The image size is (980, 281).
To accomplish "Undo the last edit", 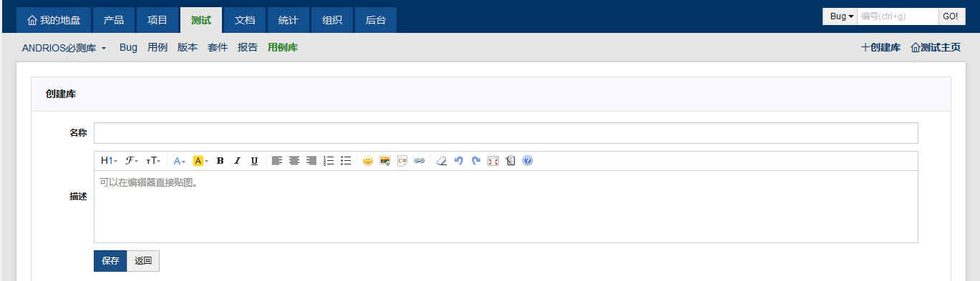I will [459, 161].
